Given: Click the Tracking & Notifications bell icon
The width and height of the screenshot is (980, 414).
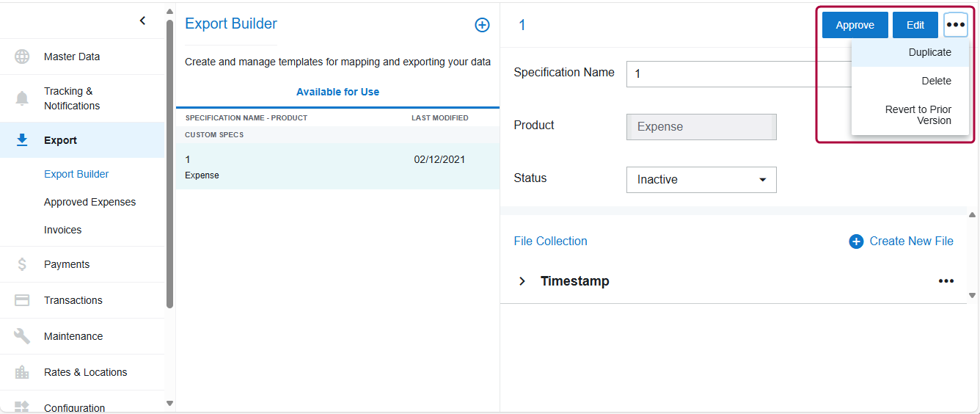Looking at the screenshot, I should (22, 98).
